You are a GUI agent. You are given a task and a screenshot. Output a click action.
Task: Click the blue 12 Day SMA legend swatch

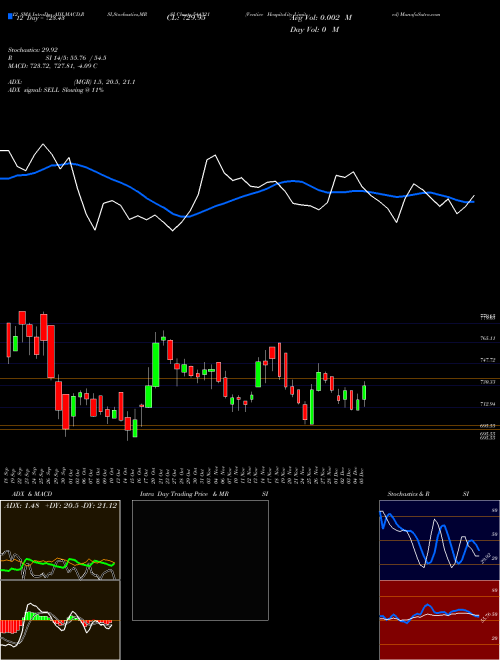[10, 16]
